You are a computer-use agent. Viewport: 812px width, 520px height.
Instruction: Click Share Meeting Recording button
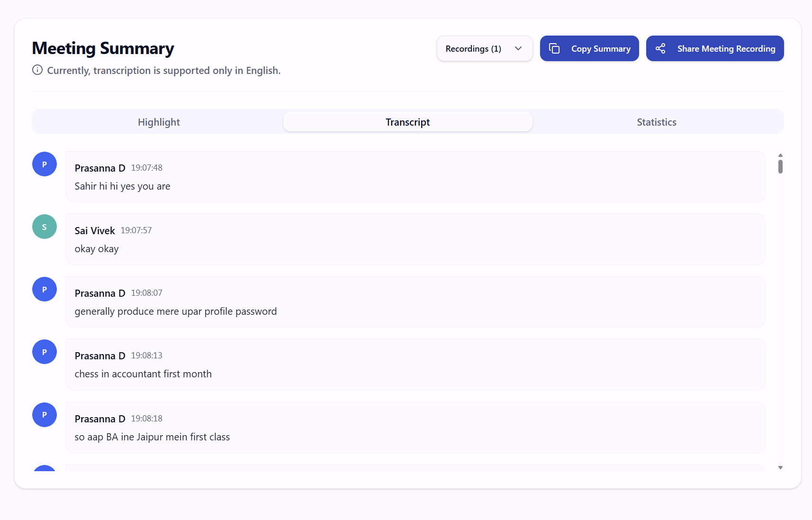point(715,48)
